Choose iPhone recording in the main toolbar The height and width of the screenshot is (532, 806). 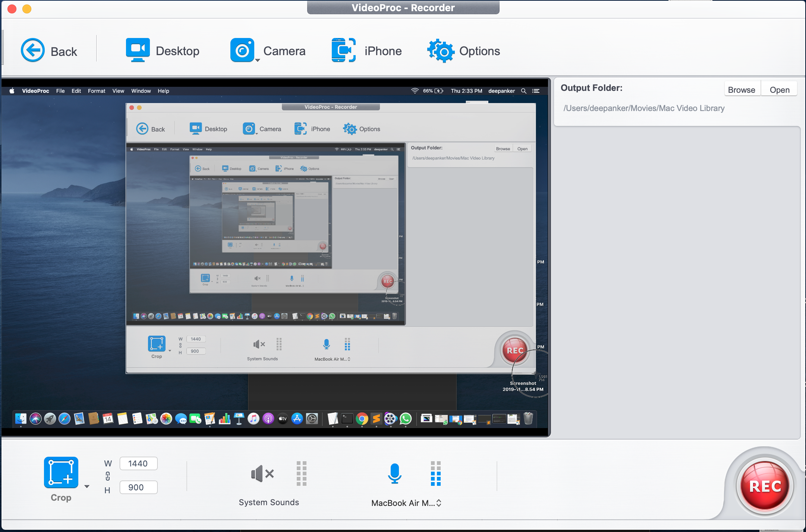pos(366,50)
